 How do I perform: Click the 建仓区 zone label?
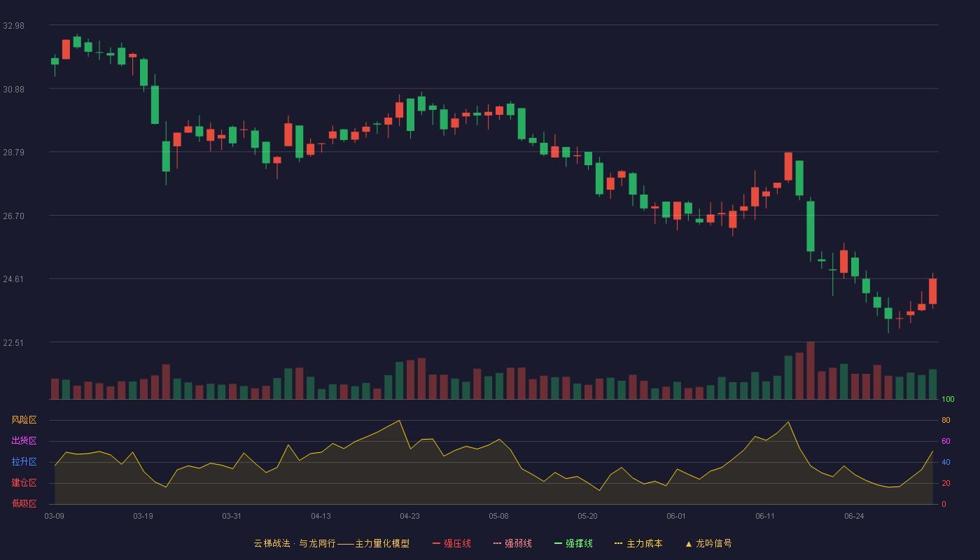coord(24,483)
